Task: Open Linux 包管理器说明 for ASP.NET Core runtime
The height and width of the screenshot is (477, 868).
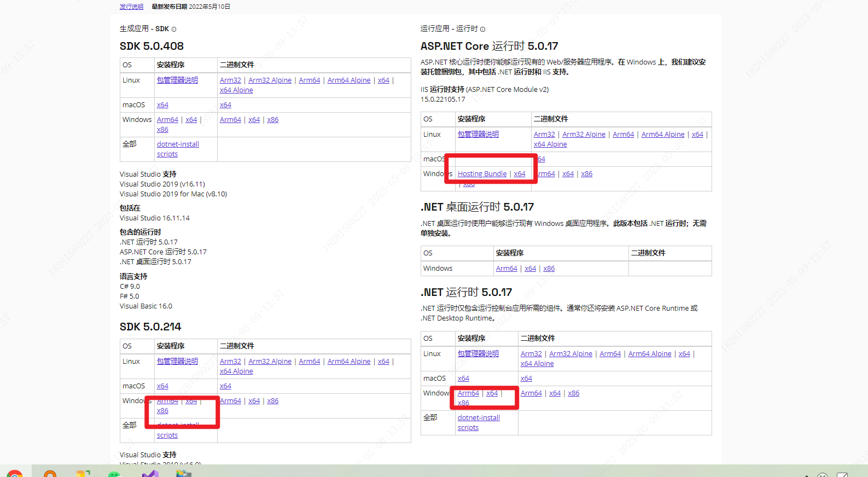Action: (478, 134)
